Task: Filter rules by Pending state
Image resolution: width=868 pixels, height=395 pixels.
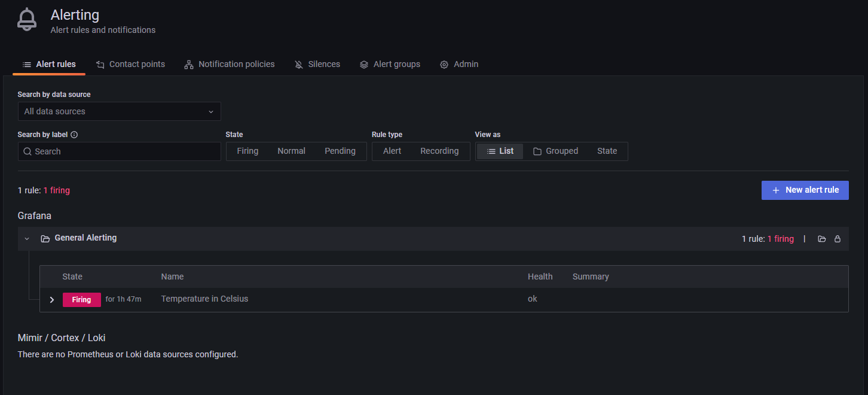Action: tap(340, 151)
